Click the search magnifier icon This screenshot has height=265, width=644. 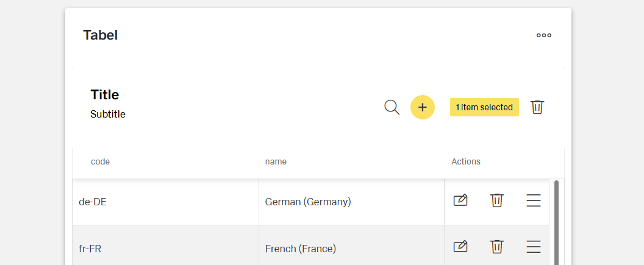click(392, 107)
